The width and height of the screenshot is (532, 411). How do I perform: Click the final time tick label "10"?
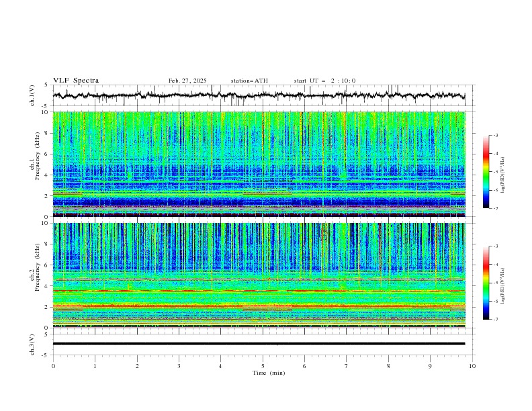pyautogui.click(x=472, y=366)
